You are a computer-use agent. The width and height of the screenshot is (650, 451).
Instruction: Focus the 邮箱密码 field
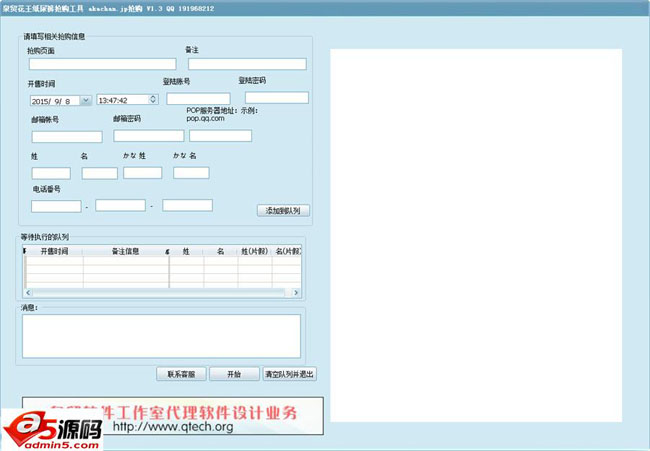click(148, 136)
